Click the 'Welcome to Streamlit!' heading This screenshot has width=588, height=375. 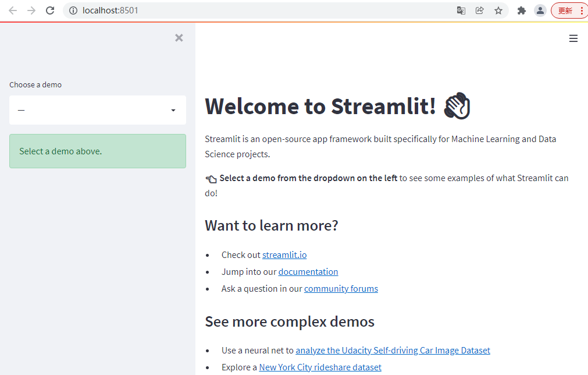320,106
